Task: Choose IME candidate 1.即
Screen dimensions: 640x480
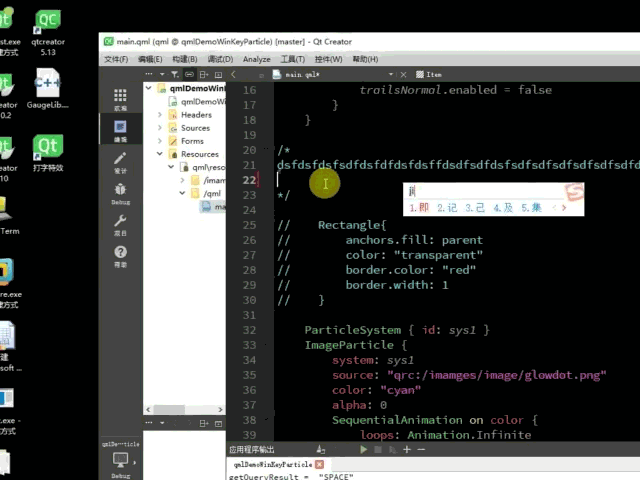Action: [419, 208]
